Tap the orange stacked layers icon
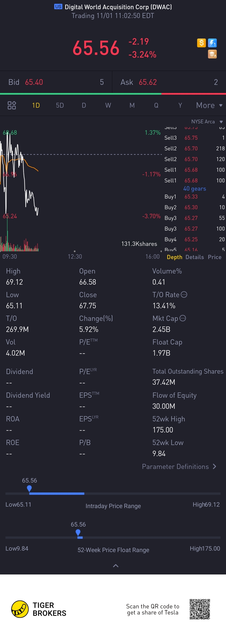 pos(212,54)
